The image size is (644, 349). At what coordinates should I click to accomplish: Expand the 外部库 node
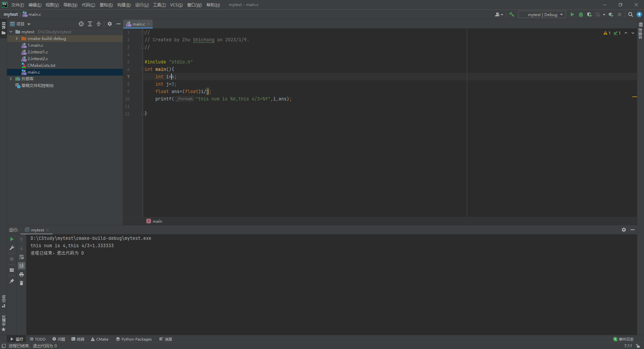11,79
